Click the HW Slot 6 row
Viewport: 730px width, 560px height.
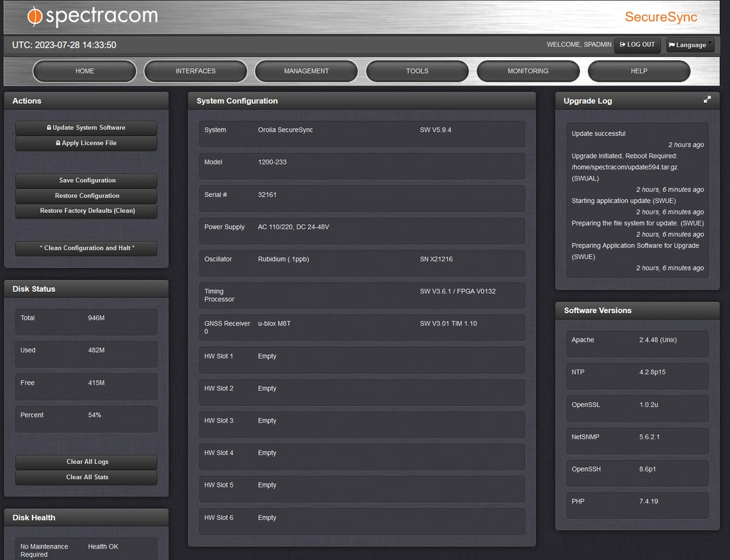click(362, 522)
